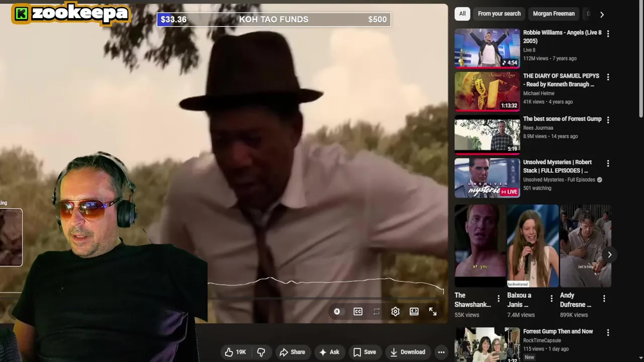Click the 19K like count

tap(241, 352)
